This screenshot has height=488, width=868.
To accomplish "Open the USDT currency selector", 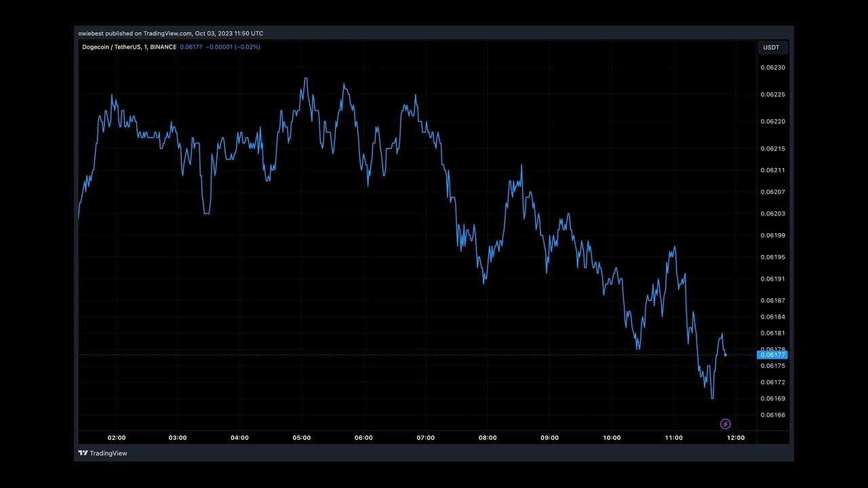I will 772,47.
